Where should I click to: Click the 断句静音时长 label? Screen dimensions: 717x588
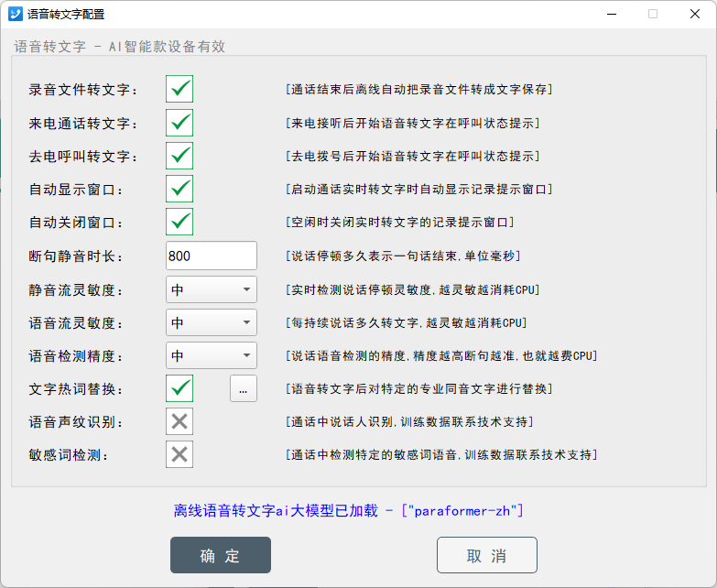tap(75, 256)
